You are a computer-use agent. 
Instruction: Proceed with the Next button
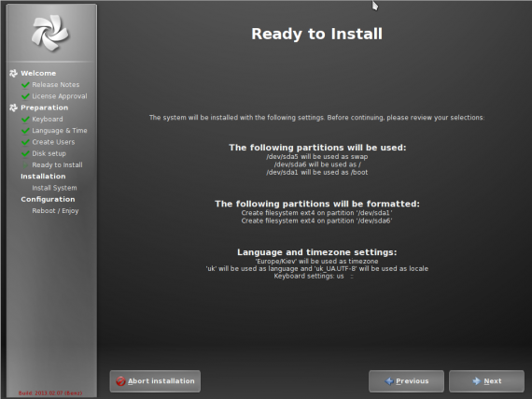coord(486,381)
